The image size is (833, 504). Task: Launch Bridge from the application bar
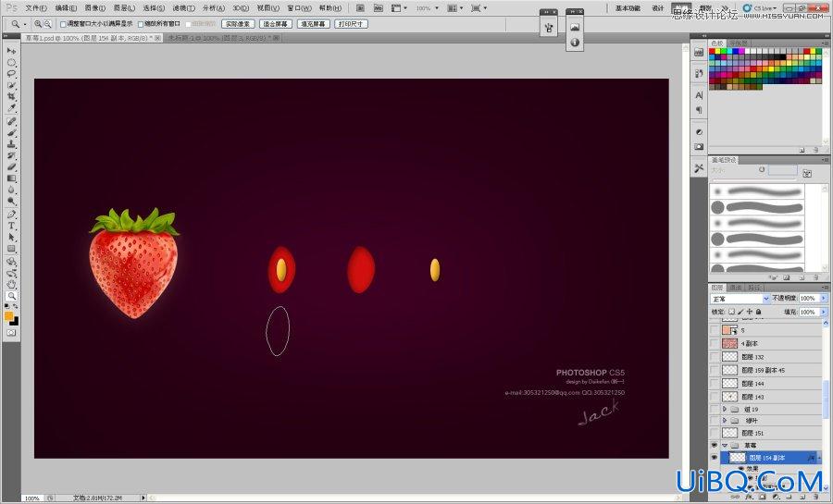pyautogui.click(x=360, y=8)
